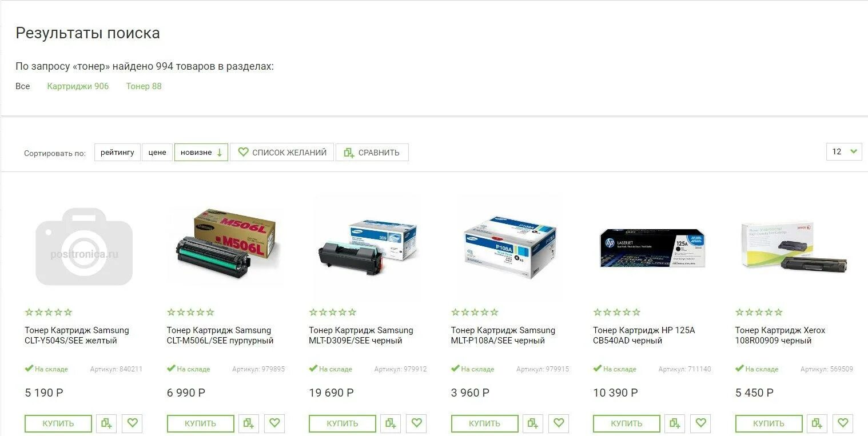868x436 pixels.
Task: Filter by Картриджи 906 category
Action: (x=78, y=86)
